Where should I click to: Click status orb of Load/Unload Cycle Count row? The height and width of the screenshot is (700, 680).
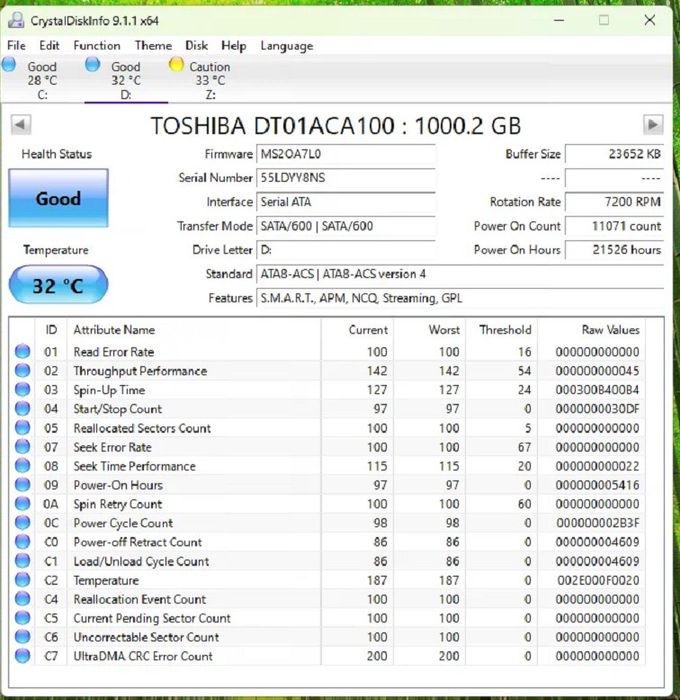coord(22,561)
